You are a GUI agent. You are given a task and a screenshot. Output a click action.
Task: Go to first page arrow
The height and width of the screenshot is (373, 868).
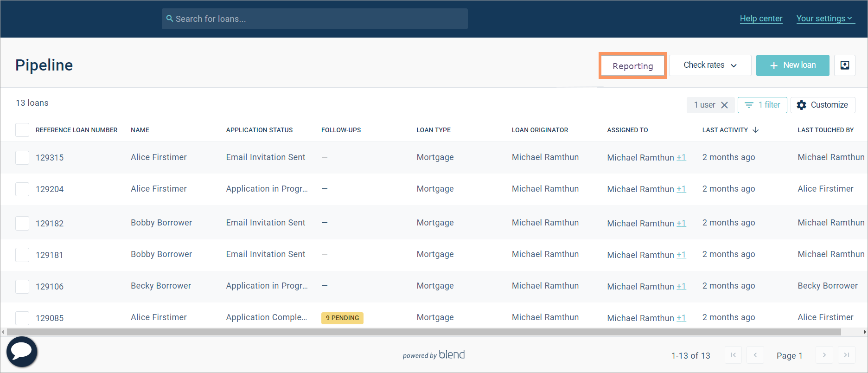tap(733, 355)
